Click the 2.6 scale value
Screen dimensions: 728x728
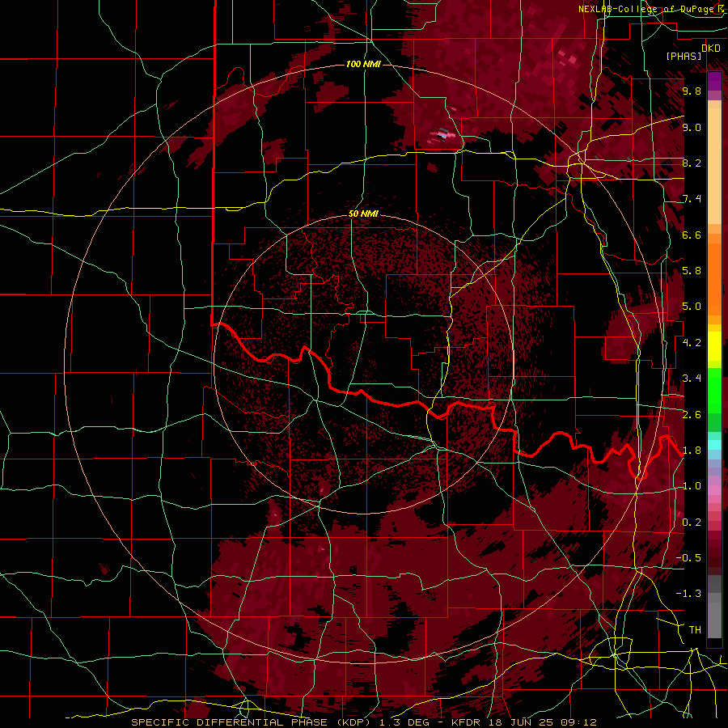692,415
